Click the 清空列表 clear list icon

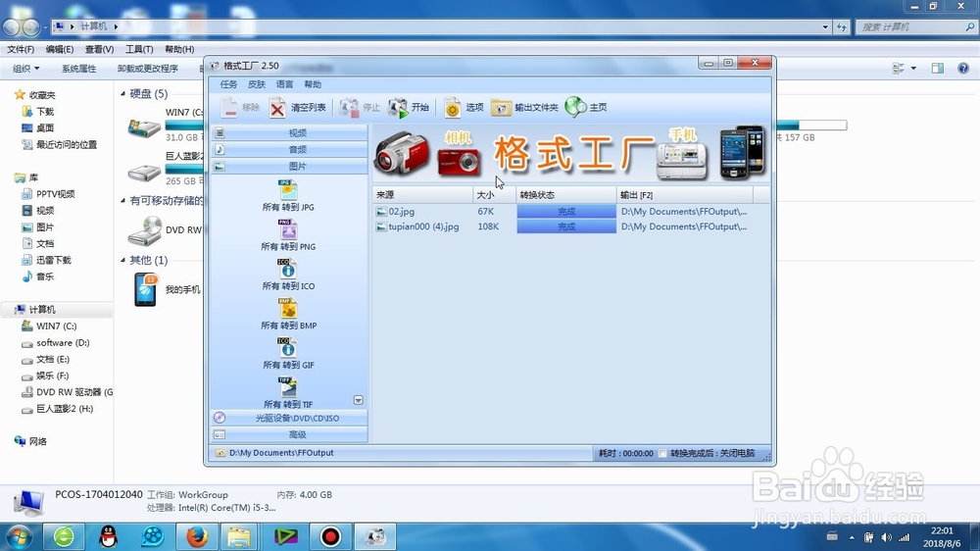277,108
